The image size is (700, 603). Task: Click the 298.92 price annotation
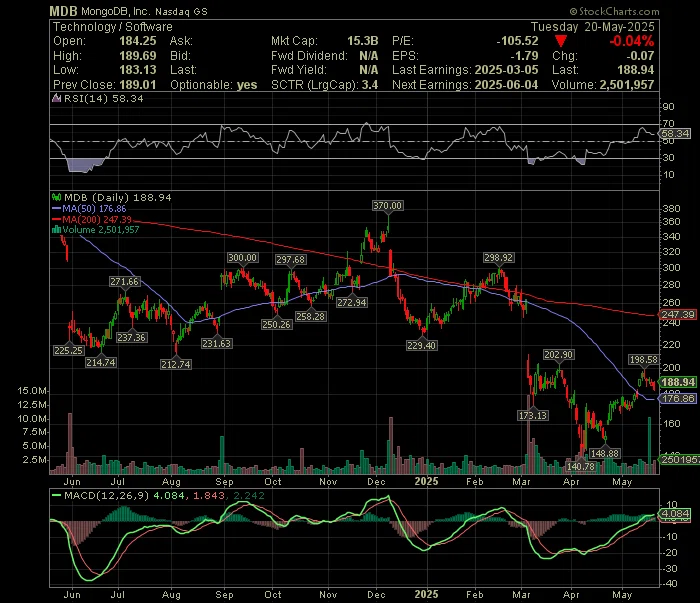tap(499, 258)
